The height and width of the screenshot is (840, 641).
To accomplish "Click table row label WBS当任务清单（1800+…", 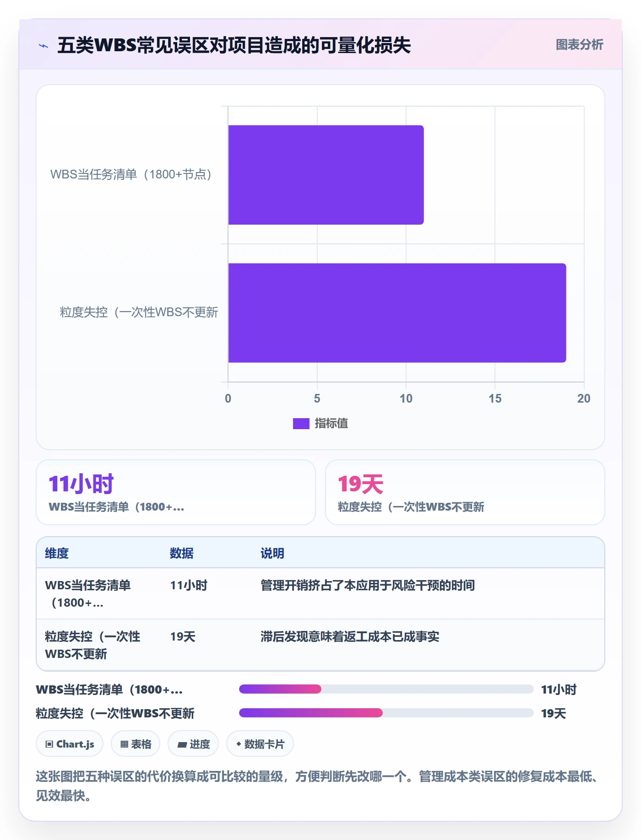I will [x=88, y=594].
